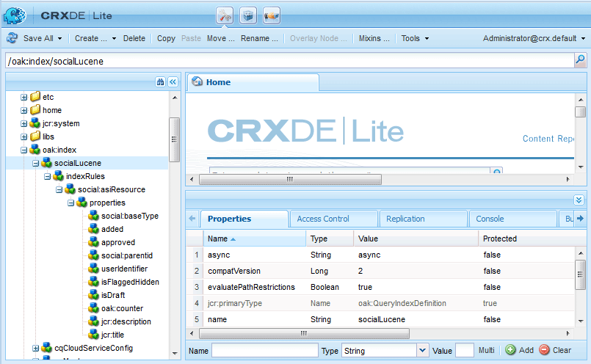Image resolution: width=591 pixels, height=364 pixels.
Task: Click the repository path input field
Action: (289, 61)
